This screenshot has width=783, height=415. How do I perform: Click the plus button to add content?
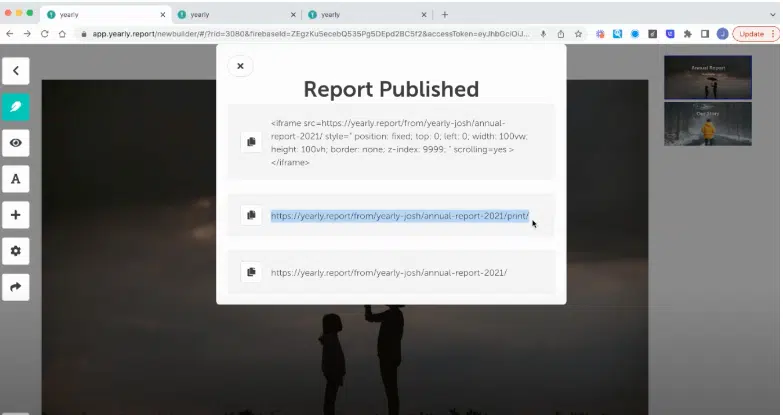16,215
